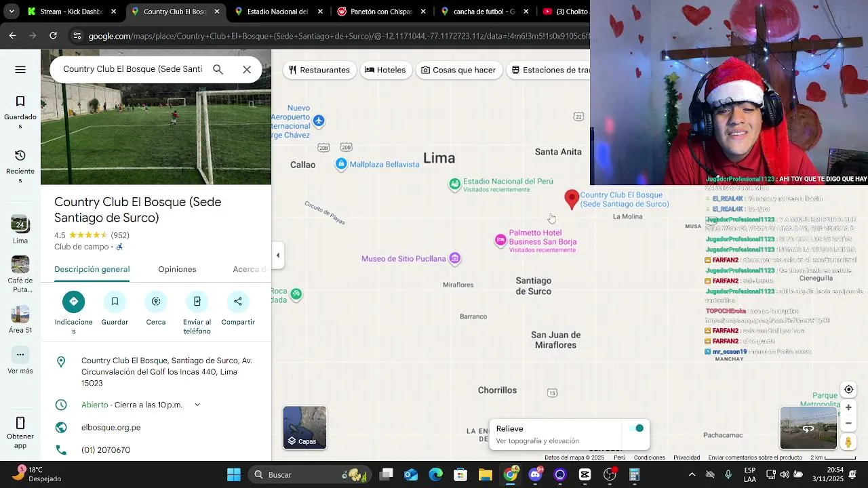Click site info icon in address bar
This screenshot has height=488, width=868.
(x=77, y=36)
